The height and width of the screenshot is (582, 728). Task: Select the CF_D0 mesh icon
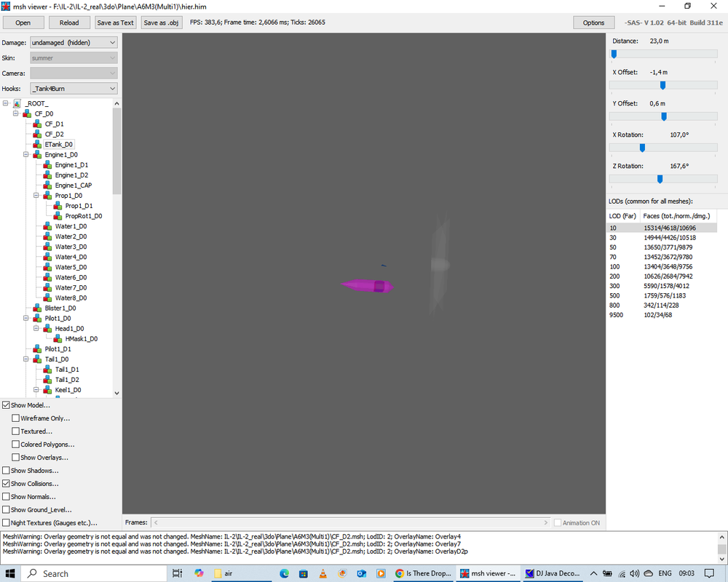pyautogui.click(x=28, y=113)
